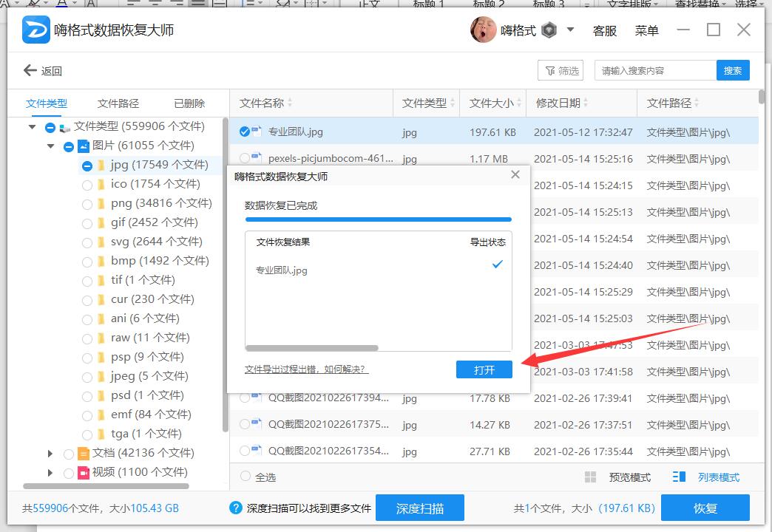Expand the 文档 tree node
Viewport: 772px width, 532px height.
point(50,453)
